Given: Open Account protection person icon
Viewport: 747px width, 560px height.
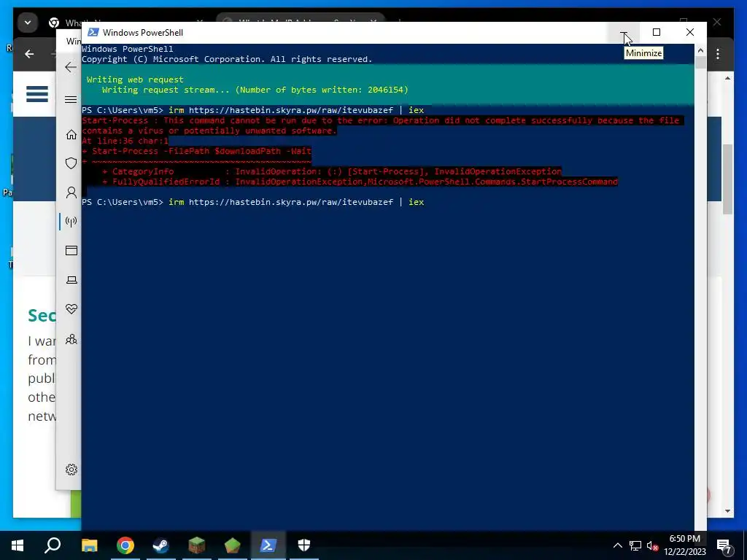Looking at the screenshot, I should click(x=71, y=192).
